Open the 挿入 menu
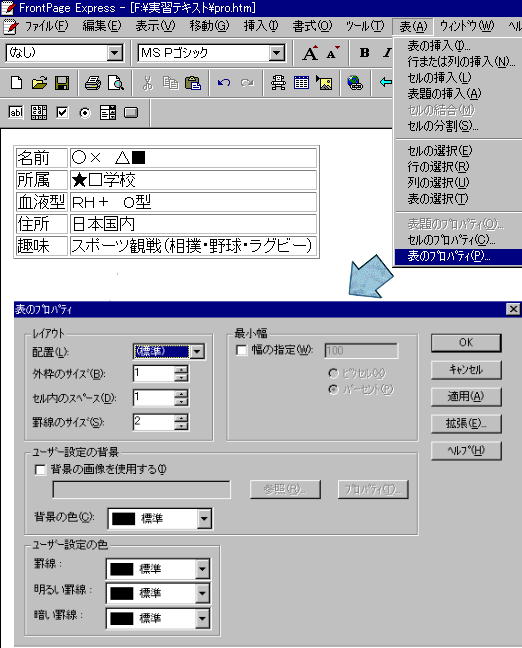The image size is (522, 648). (261, 26)
